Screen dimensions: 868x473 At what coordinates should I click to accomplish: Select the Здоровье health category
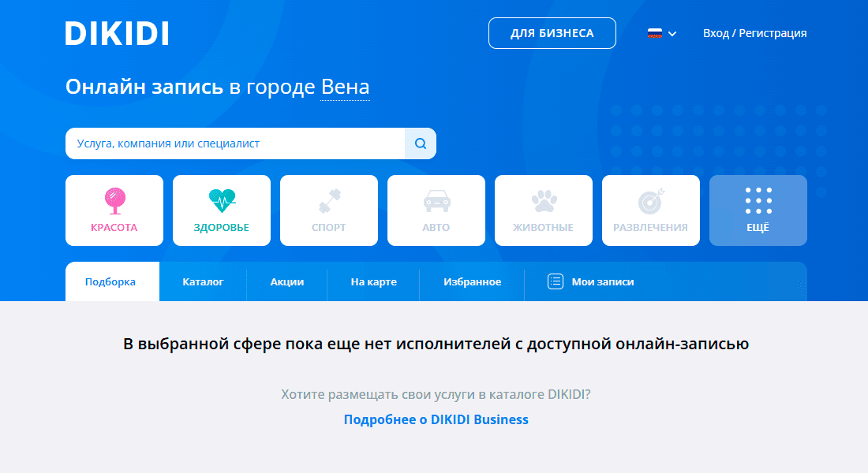pyautogui.click(x=222, y=210)
